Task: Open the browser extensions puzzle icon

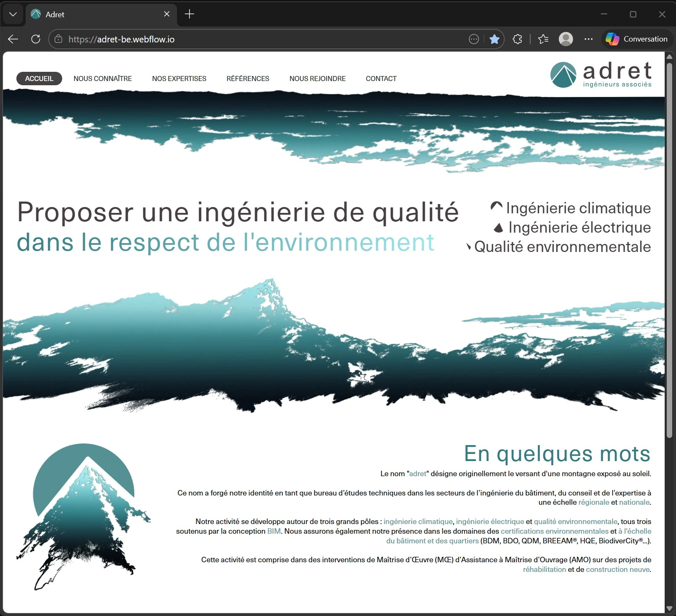Action: (517, 39)
